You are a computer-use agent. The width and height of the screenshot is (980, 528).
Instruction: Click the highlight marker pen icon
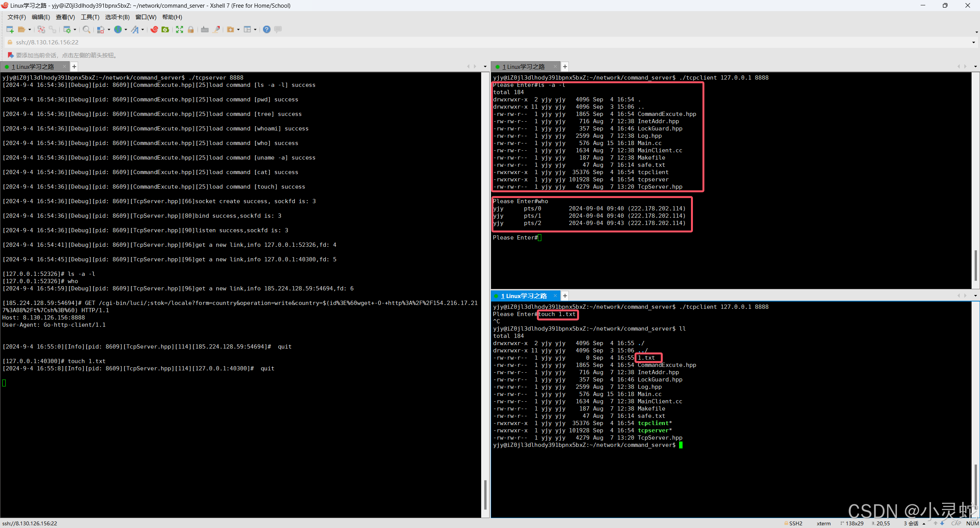(x=216, y=29)
